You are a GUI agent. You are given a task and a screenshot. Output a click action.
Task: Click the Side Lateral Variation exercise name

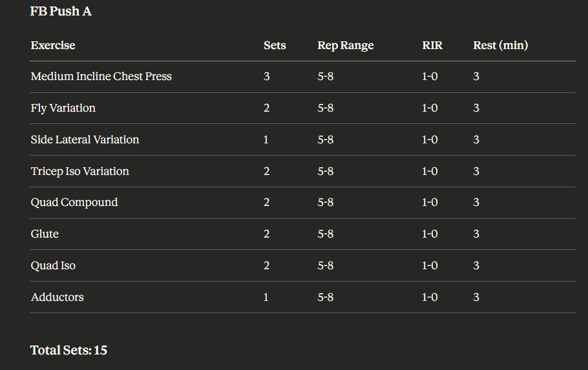pos(85,139)
